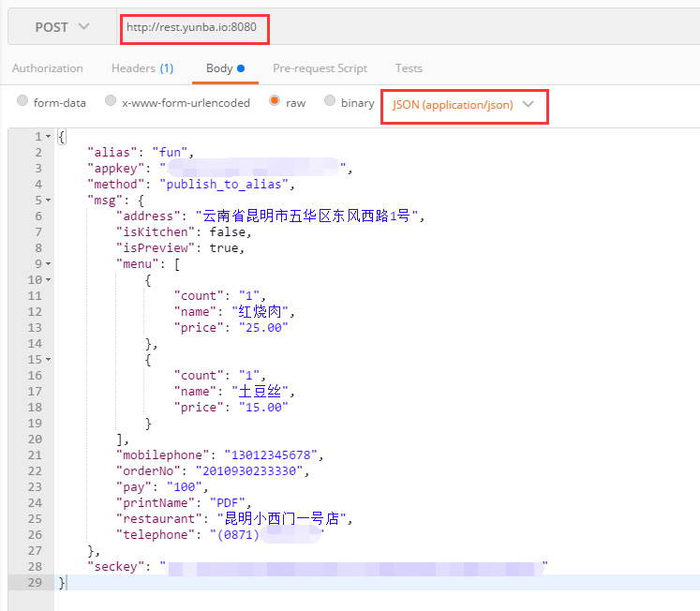Click the orderNo value 2010930233330

tap(249, 471)
